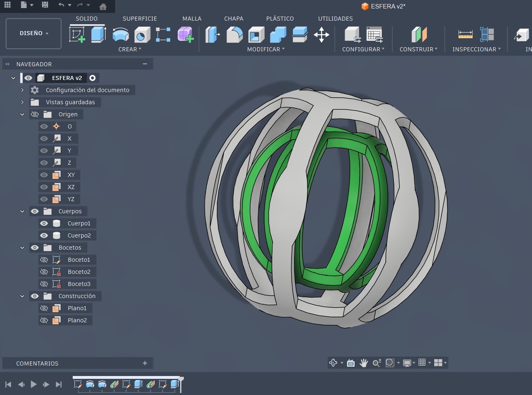This screenshot has width=532, height=395.
Task: Undo the last action
Action: 61,5
